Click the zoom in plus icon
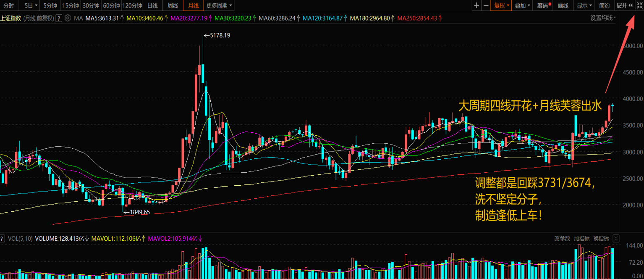Screen dimensions: 644x279 tap(476, 5)
